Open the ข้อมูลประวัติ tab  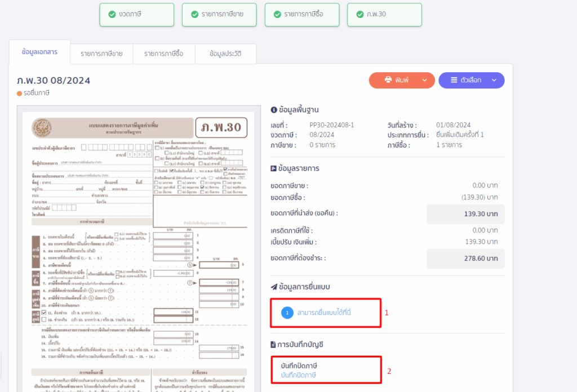coord(225,54)
